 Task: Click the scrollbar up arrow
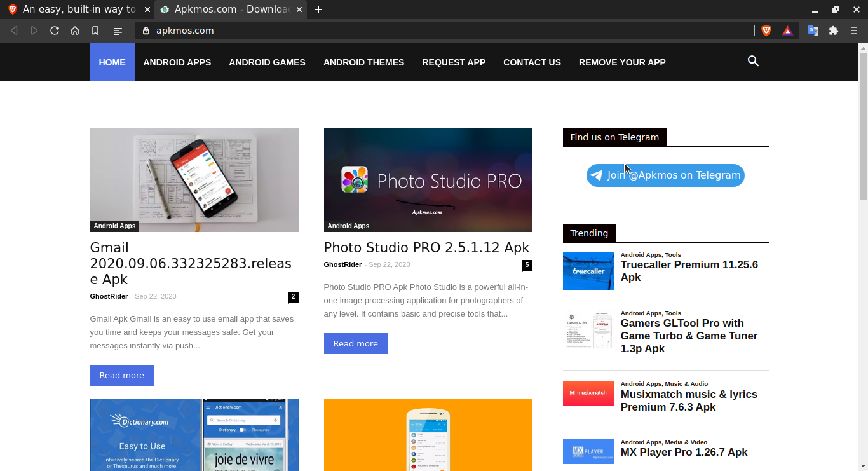[x=864, y=48]
